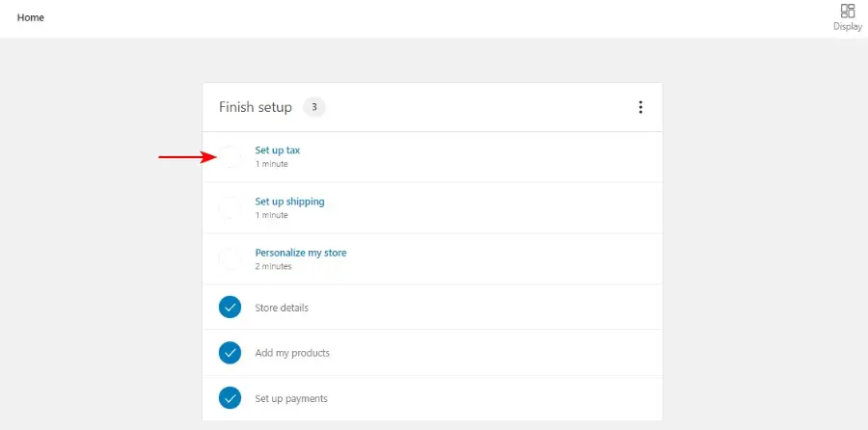This screenshot has height=430, width=868.
Task: Click the 2 minutes label under Personalize my store
Action: [x=273, y=266]
